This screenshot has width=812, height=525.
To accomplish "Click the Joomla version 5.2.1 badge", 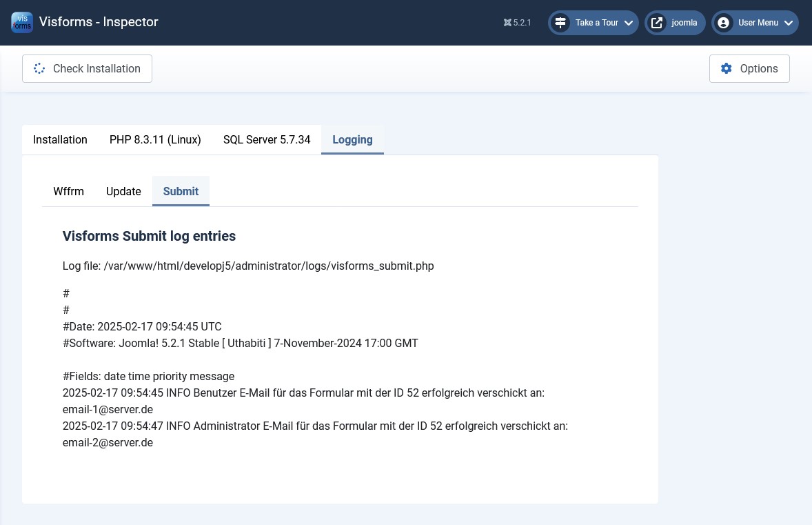I will (x=518, y=23).
